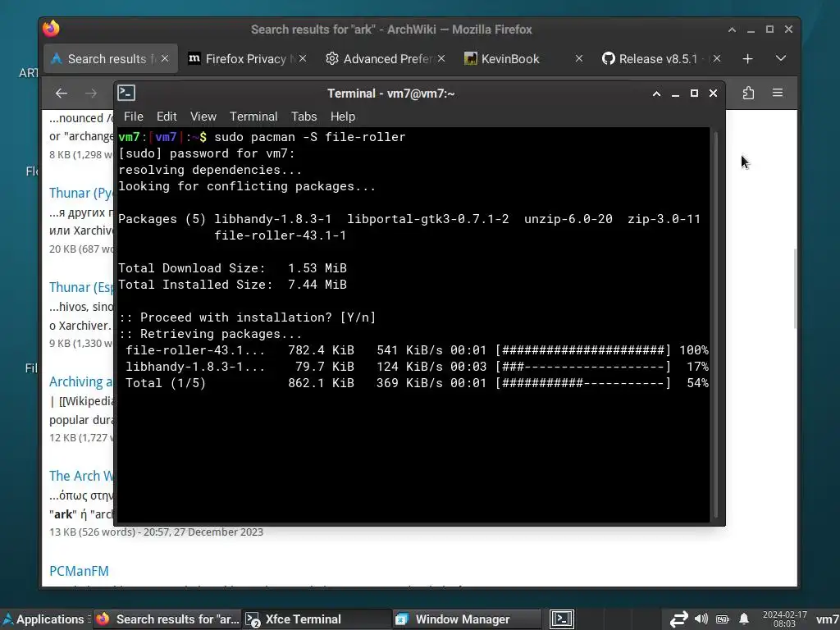This screenshot has width=840, height=630.
Task: Switch to Firefox via taskbar button
Action: [167, 619]
